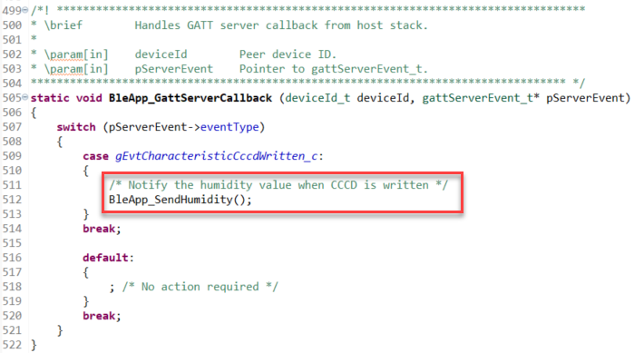This screenshot has height=353, width=644.
Task: Click the \brief tag in comment
Action: tap(63, 25)
